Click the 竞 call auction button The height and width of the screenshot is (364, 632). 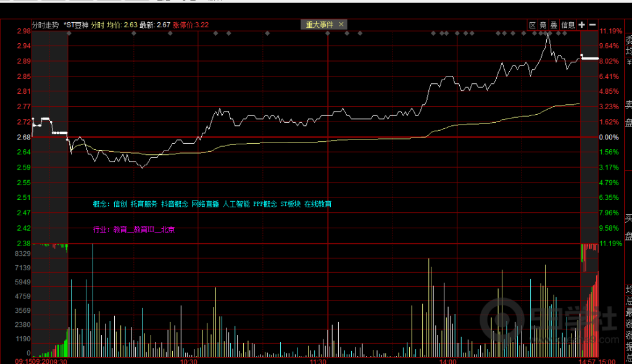[543, 25]
